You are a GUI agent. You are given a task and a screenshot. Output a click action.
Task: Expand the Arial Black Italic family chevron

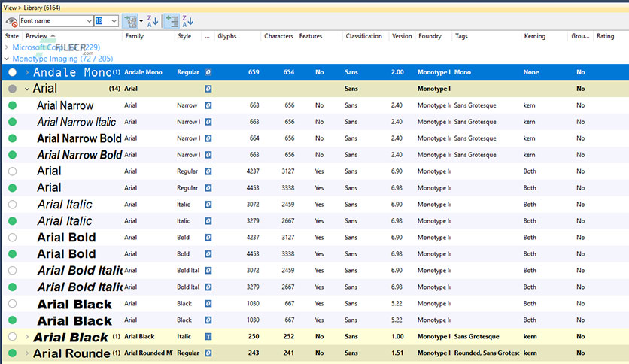point(27,337)
